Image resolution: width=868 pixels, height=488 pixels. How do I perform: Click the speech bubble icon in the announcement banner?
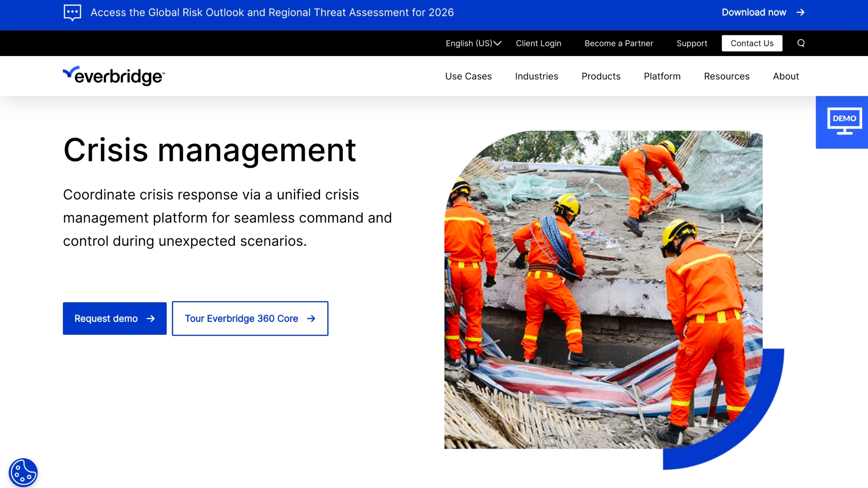[72, 12]
